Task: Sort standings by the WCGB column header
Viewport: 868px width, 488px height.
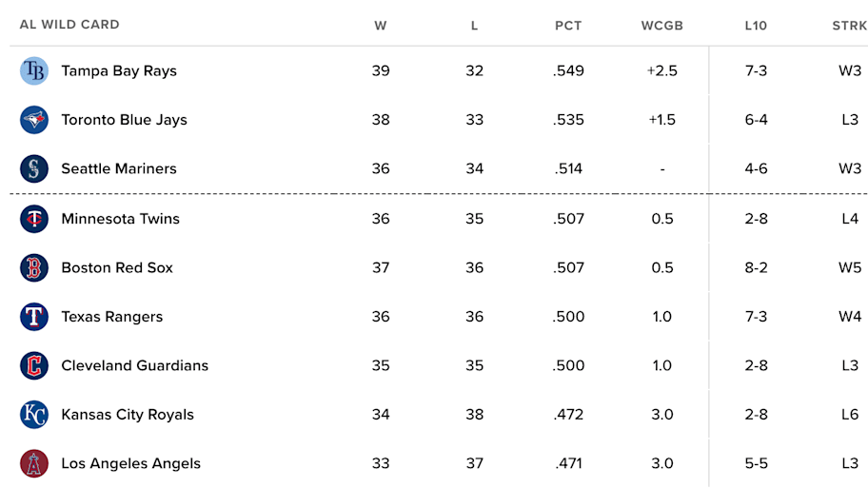Action: coord(662,26)
